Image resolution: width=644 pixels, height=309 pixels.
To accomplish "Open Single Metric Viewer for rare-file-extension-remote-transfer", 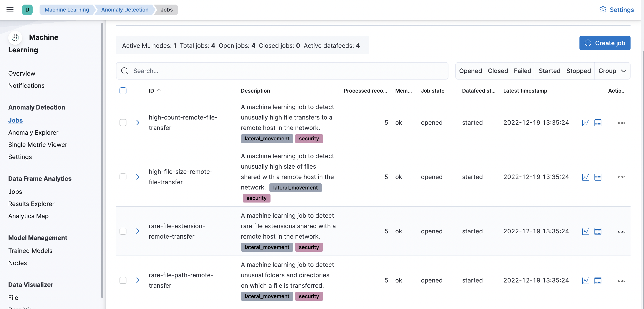I will point(585,231).
